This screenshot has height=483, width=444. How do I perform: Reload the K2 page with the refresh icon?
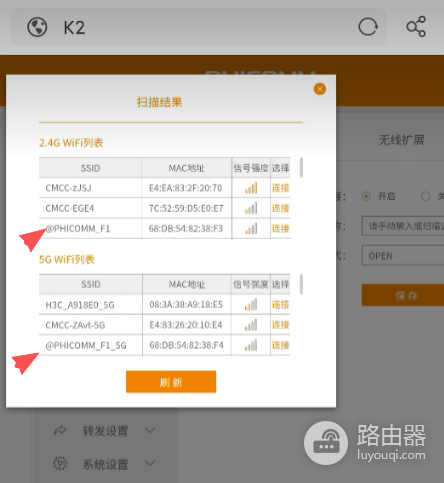click(x=368, y=27)
